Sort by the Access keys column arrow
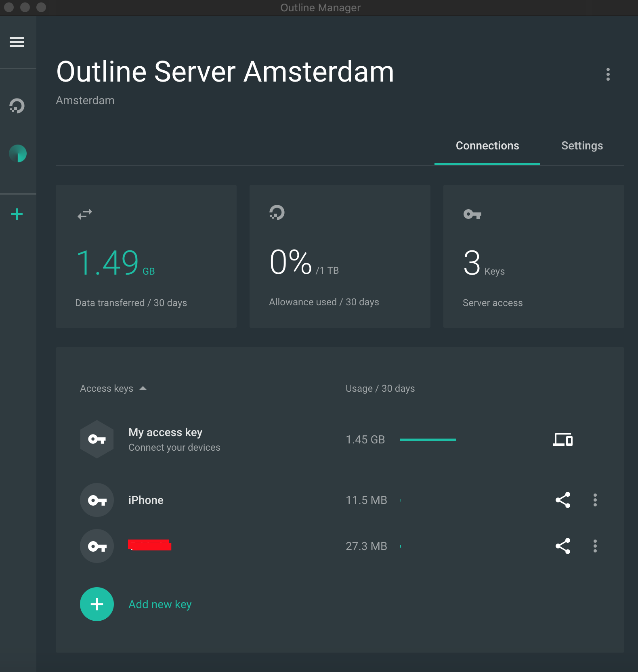The height and width of the screenshot is (672, 638). click(143, 388)
